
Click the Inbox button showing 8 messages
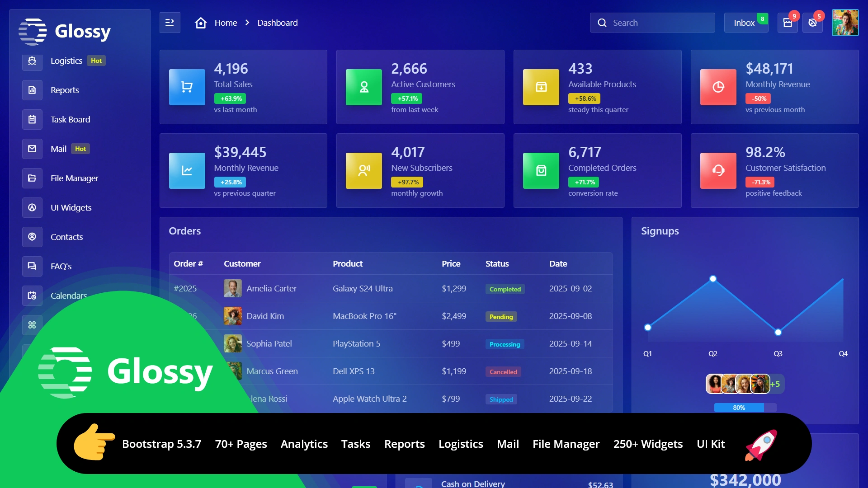coord(745,23)
